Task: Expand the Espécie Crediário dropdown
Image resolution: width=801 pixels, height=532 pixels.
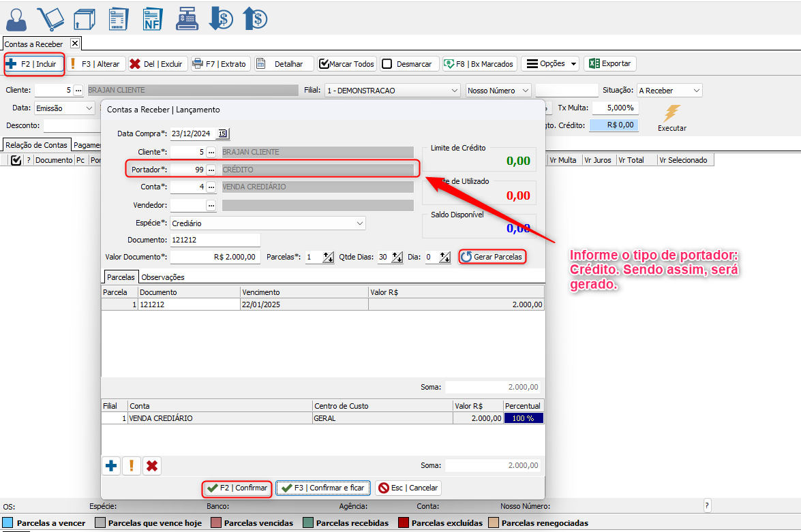Action: click(x=359, y=223)
